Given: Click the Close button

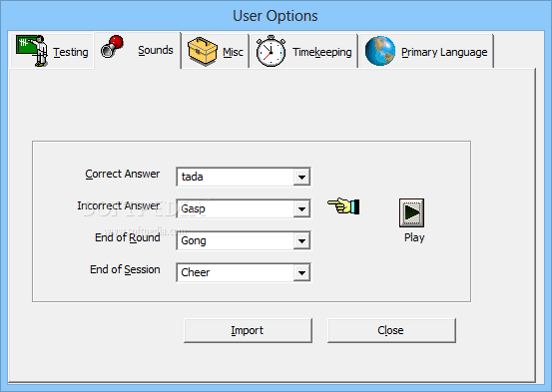Looking at the screenshot, I should (391, 330).
